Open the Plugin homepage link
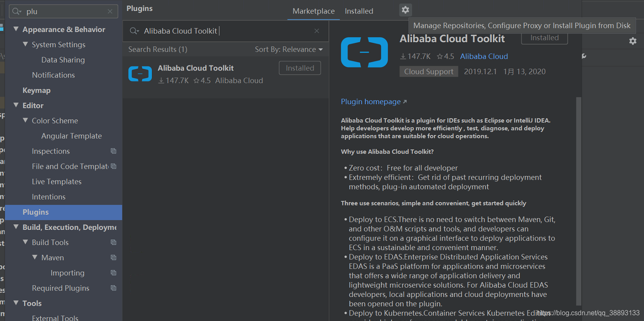The height and width of the screenshot is (321, 644). (371, 102)
